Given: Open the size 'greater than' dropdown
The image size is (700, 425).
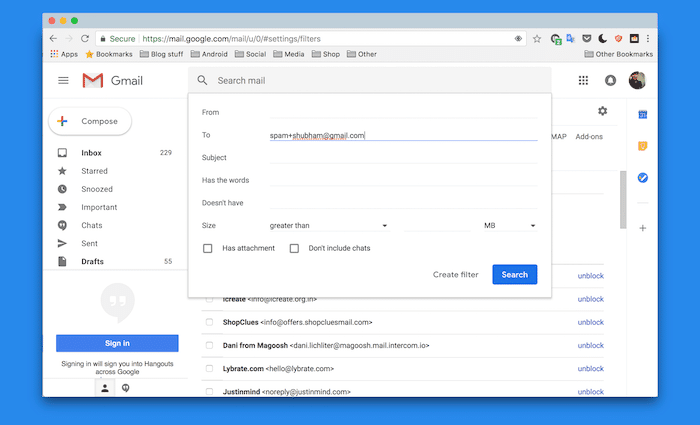Looking at the screenshot, I should [x=329, y=225].
